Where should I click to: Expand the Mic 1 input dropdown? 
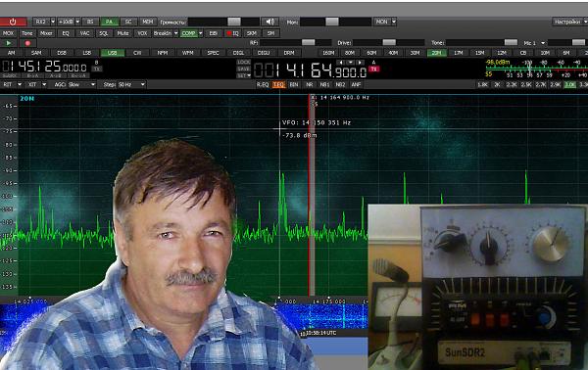[543, 43]
